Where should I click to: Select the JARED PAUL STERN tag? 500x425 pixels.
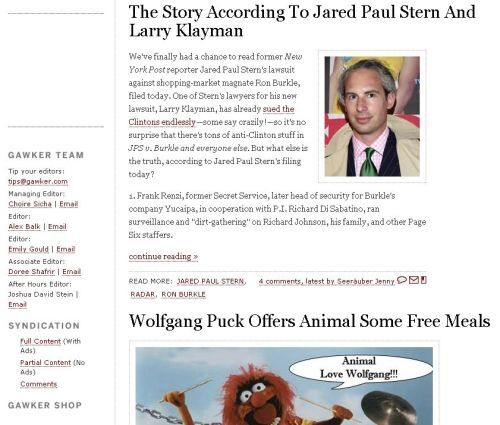(211, 281)
